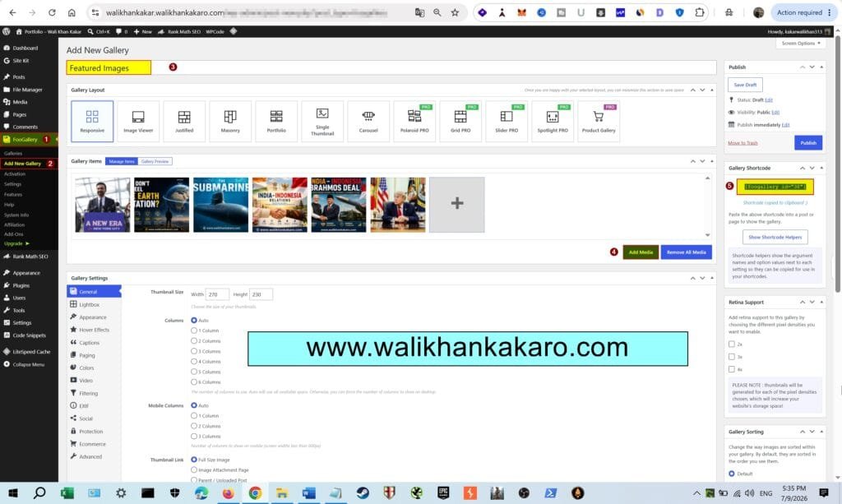Collapse the Gallery Layout panel toggle

[712, 90]
